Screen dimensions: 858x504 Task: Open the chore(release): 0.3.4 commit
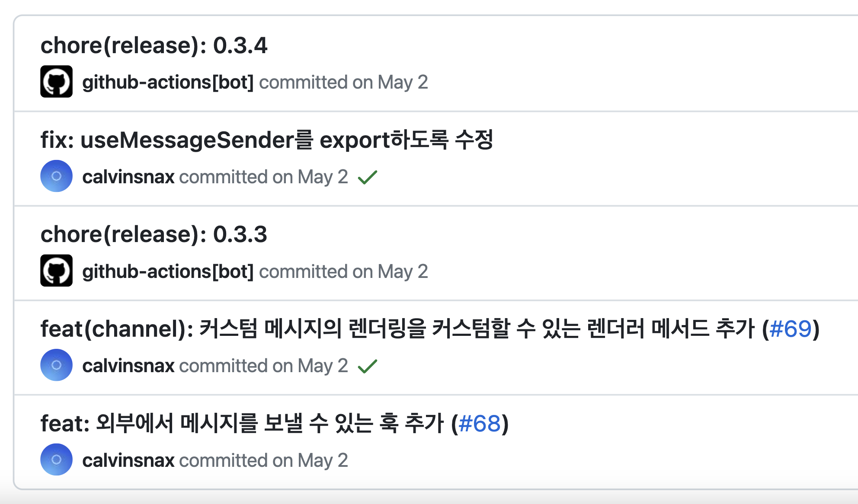click(x=154, y=45)
